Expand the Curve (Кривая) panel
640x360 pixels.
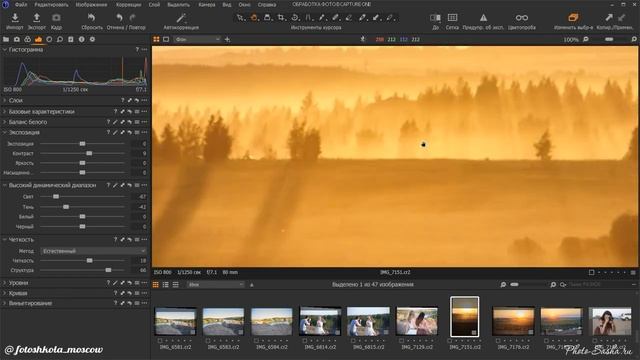[x=4, y=293]
